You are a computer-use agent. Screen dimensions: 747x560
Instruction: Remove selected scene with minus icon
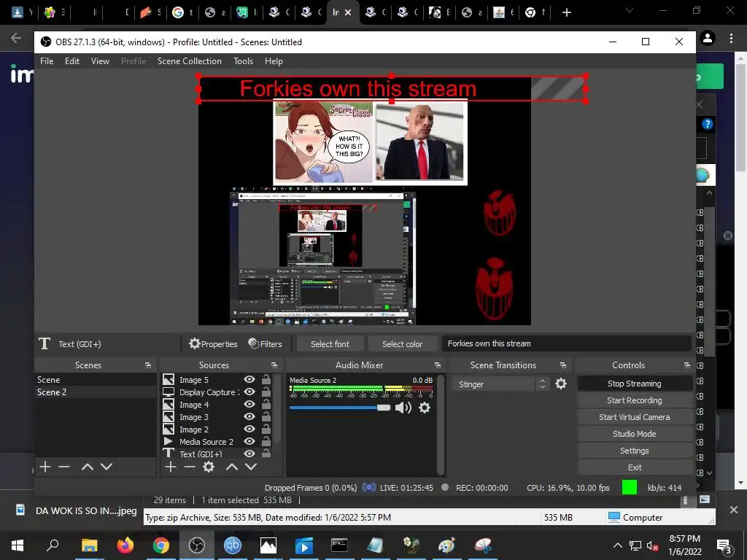64,467
